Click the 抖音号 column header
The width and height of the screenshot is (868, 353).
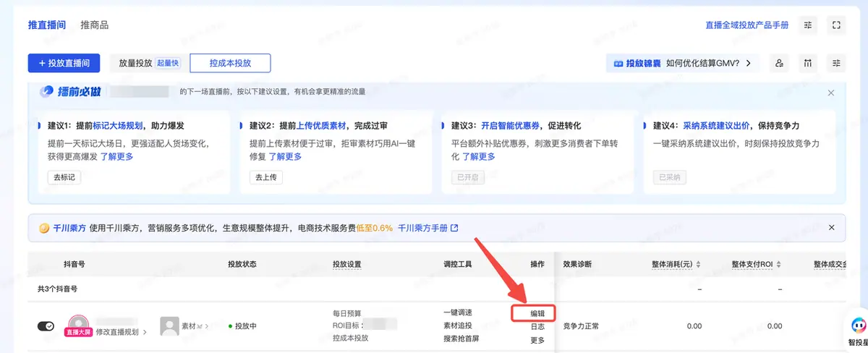point(74,265)
